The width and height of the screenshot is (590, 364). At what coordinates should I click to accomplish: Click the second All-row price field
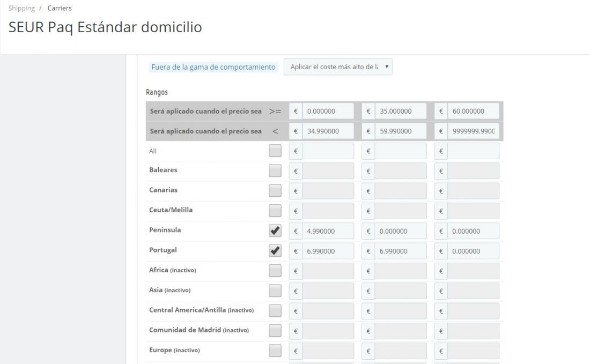[x=400, y=151]
